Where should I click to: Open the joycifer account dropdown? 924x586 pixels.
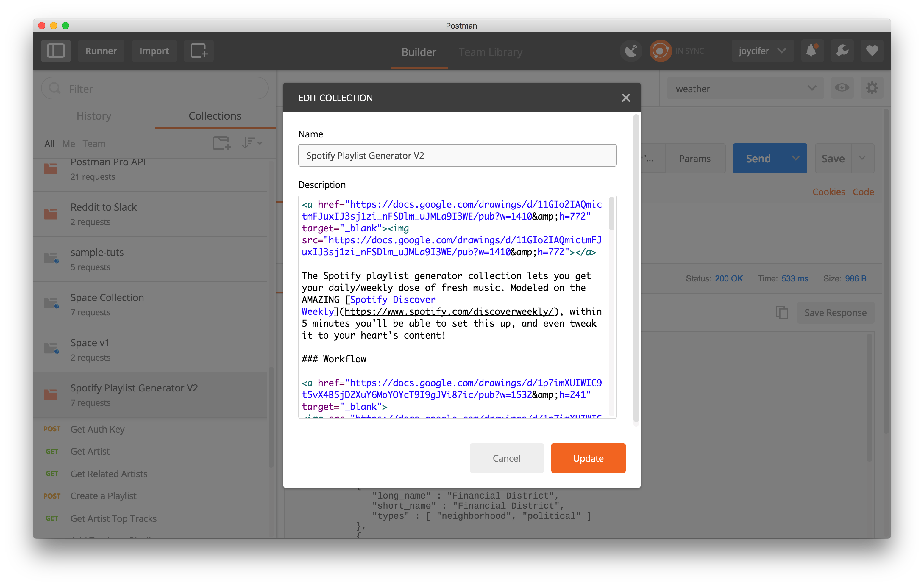762,51
